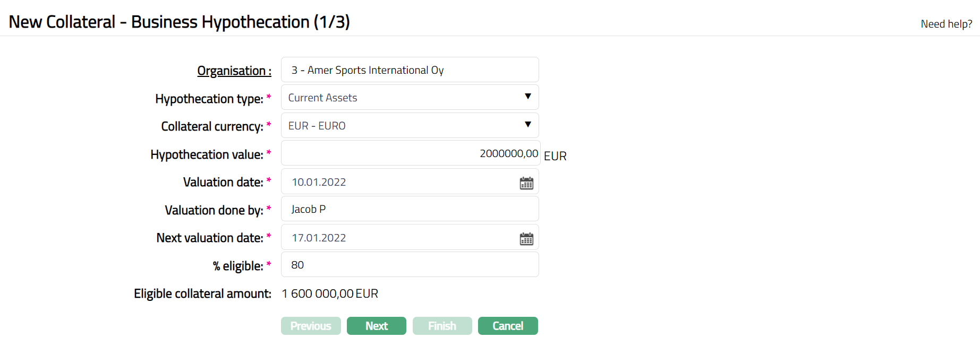Open the Collateral currency dropdown

coord(410,126)
